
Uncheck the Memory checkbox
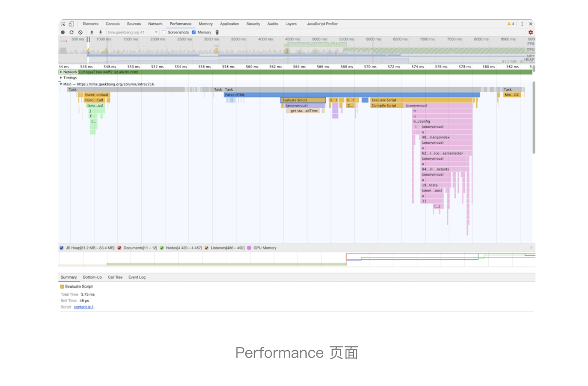pyautogui.click(x=194, y=32)
